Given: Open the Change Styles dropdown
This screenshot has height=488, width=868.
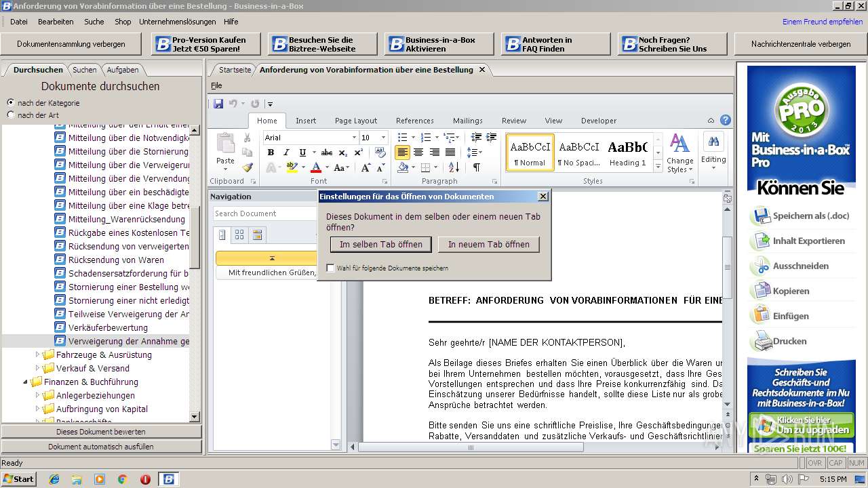Looking at the screenshot, I should 679,154.
